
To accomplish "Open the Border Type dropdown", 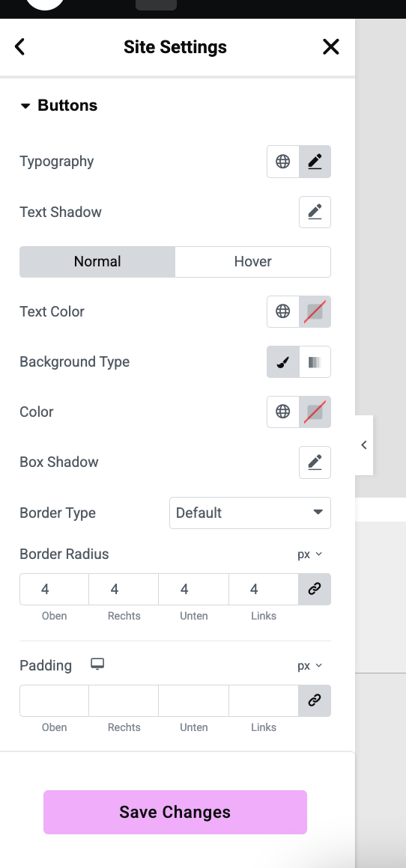I will [x=249, y=513].
